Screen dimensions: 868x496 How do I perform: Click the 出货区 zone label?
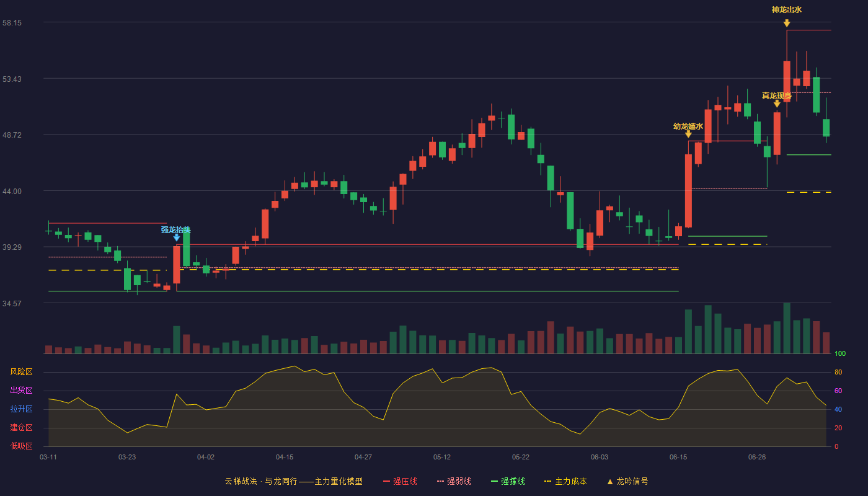tap(21, 391)
